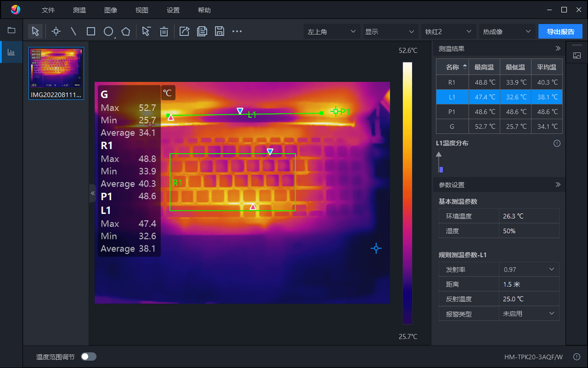Viewport: 588px width, 368px height.
Task: Click the save disk icon
Action: tap(220, 31)
